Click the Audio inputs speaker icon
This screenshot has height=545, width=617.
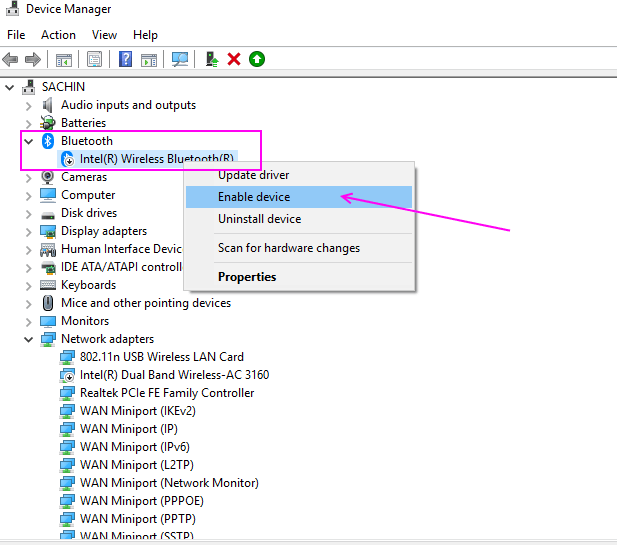[x=47, y=105]
